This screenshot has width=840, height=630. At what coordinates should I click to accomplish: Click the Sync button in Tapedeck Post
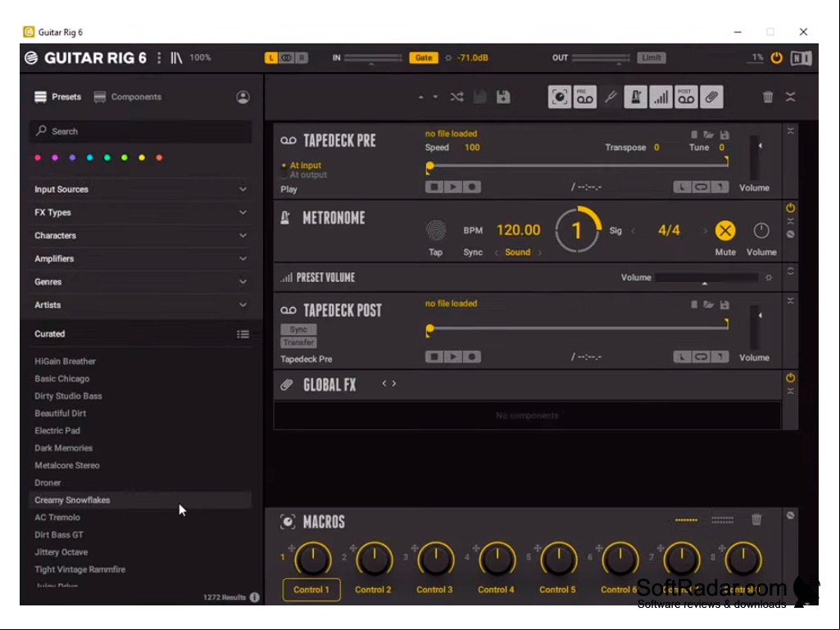coord(298,329)
